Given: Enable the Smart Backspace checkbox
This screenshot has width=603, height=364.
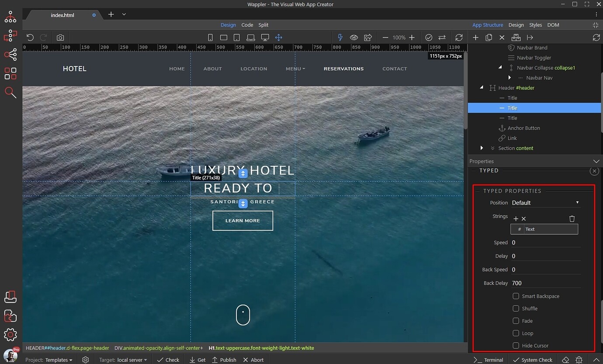Looking at the screenshot, I should pos(516,296).
